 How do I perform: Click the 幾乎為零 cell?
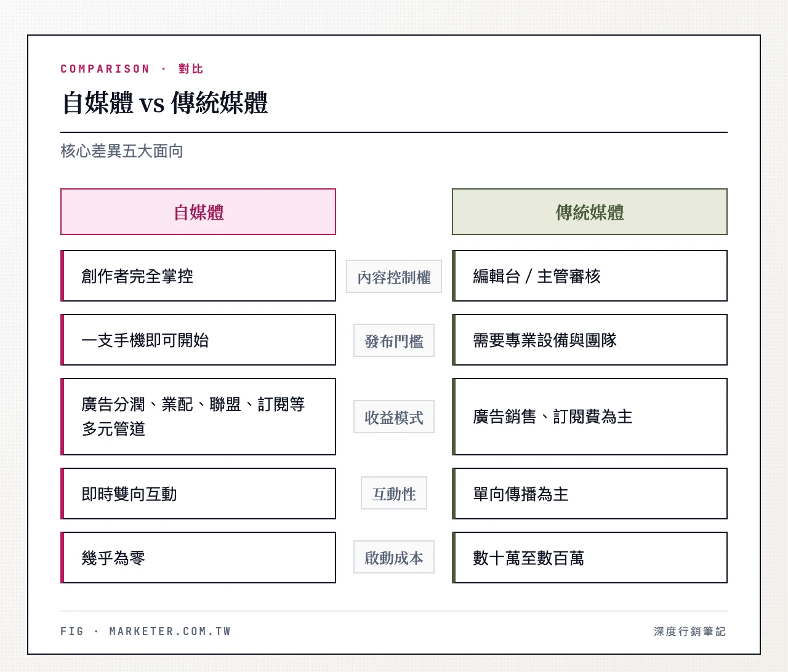tap(198, 558)
